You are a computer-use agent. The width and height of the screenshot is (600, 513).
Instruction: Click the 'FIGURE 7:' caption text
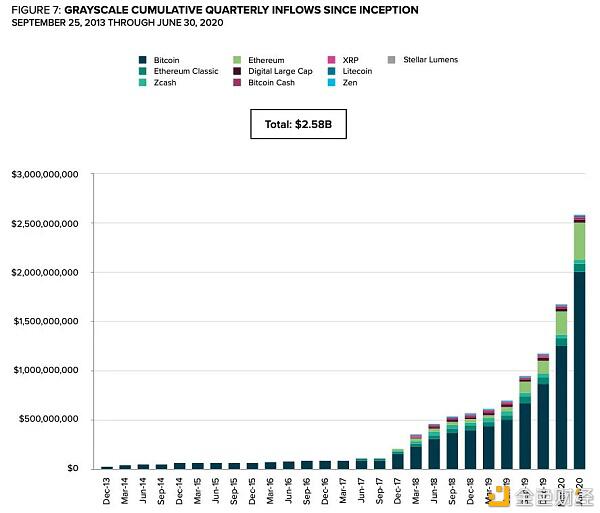pyautogui.click(x=36, y=10)
